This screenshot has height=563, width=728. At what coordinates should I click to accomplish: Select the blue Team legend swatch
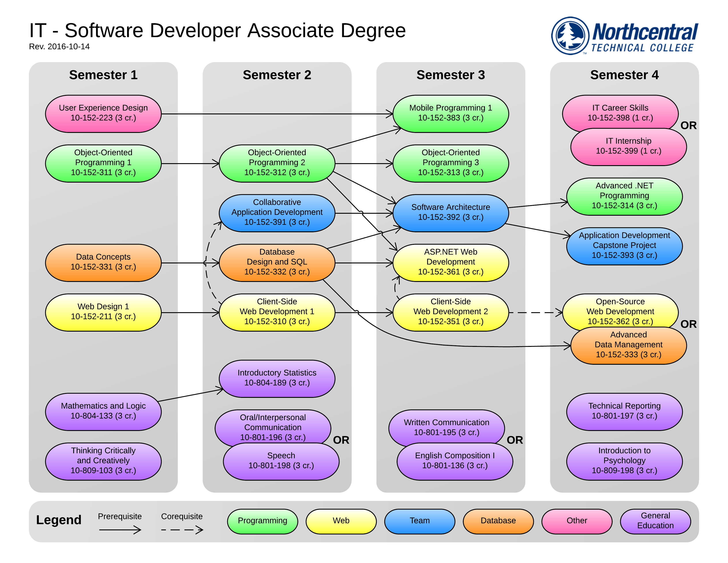pyautogui.click(x=420, y=521)
